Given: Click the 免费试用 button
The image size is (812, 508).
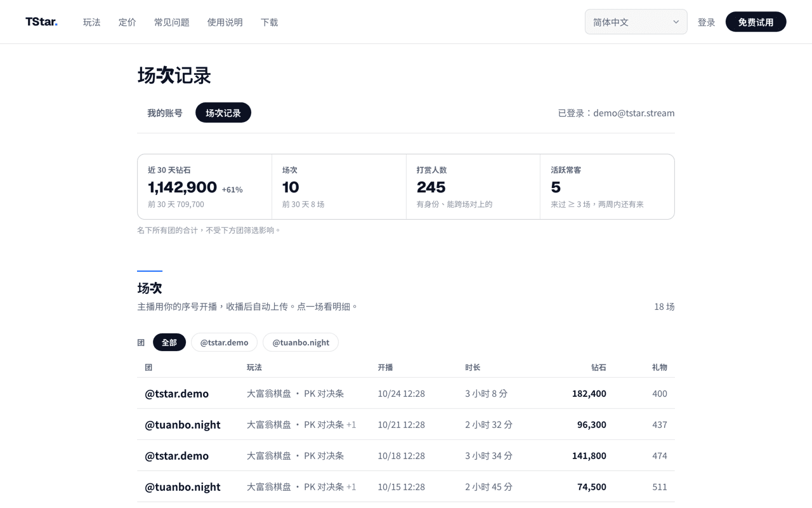Looking at the screenshot, I should pos(756,22).
